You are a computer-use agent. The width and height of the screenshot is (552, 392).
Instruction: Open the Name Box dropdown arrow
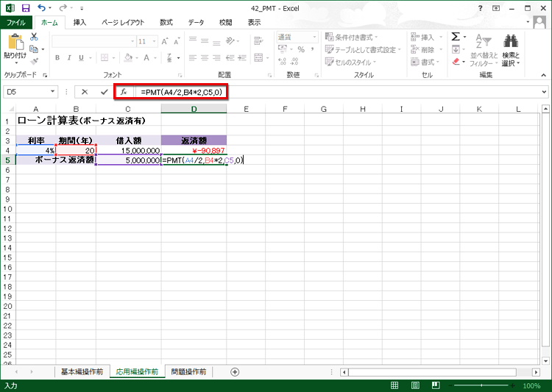[x=52, y=91]
